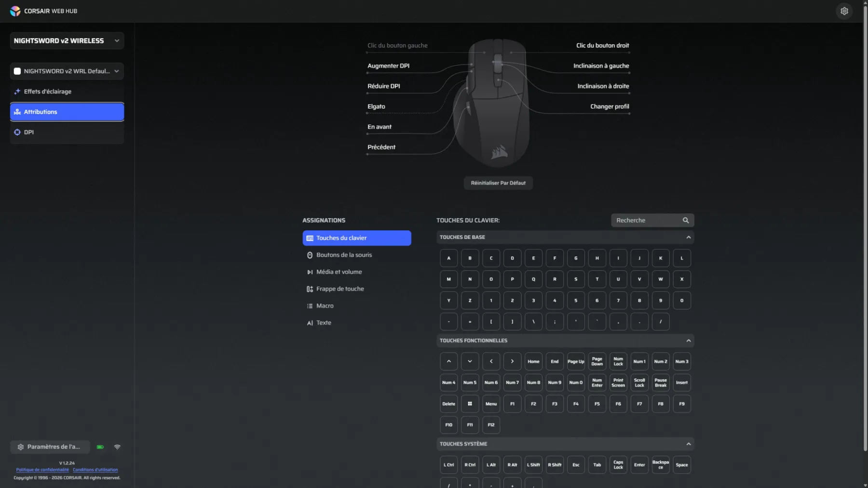Viewport: 868px width, 488px height.
Task: Choose the A key
Action: click(x=448, y=258)
